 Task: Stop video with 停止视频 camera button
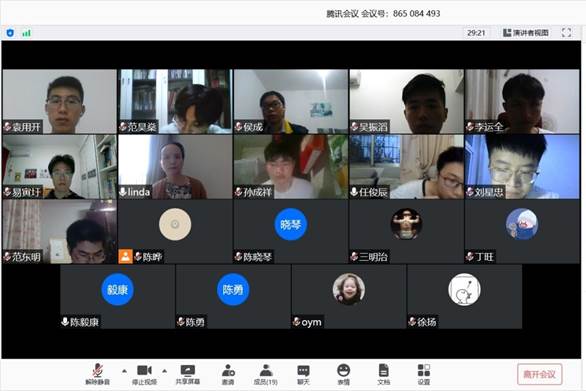coord(144,374)
